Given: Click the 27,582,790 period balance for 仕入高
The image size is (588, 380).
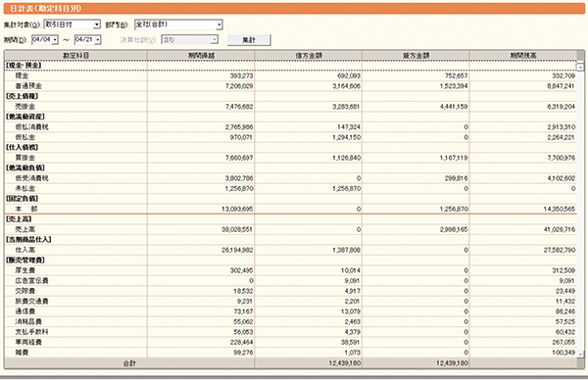Looking at the screenshot, I should [560, 250].
